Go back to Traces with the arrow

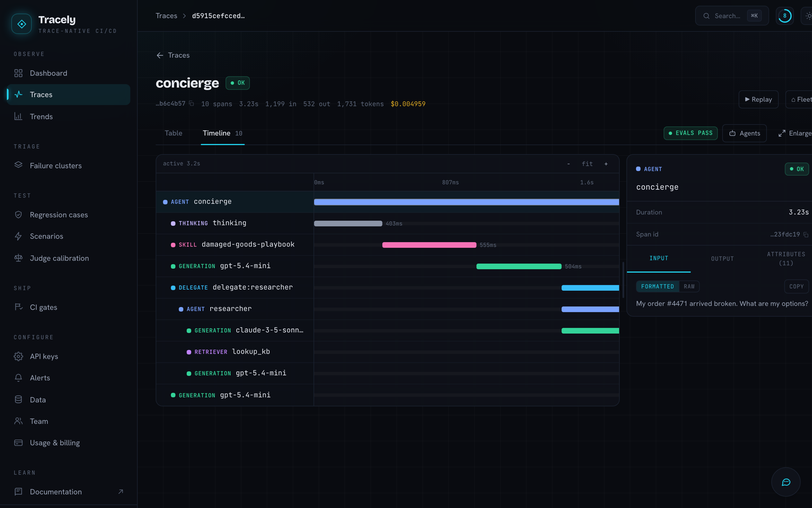[x=173, y=55]
